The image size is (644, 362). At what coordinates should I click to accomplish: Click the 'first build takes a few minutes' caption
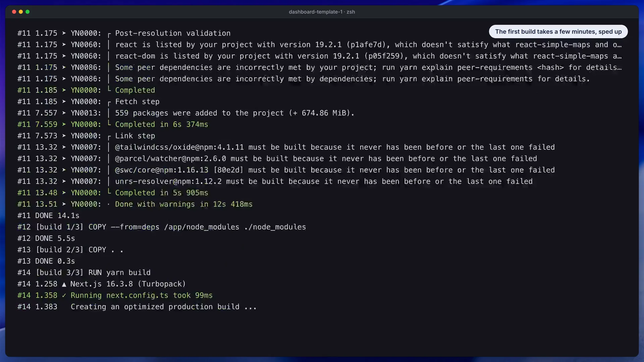coord(558,32)
